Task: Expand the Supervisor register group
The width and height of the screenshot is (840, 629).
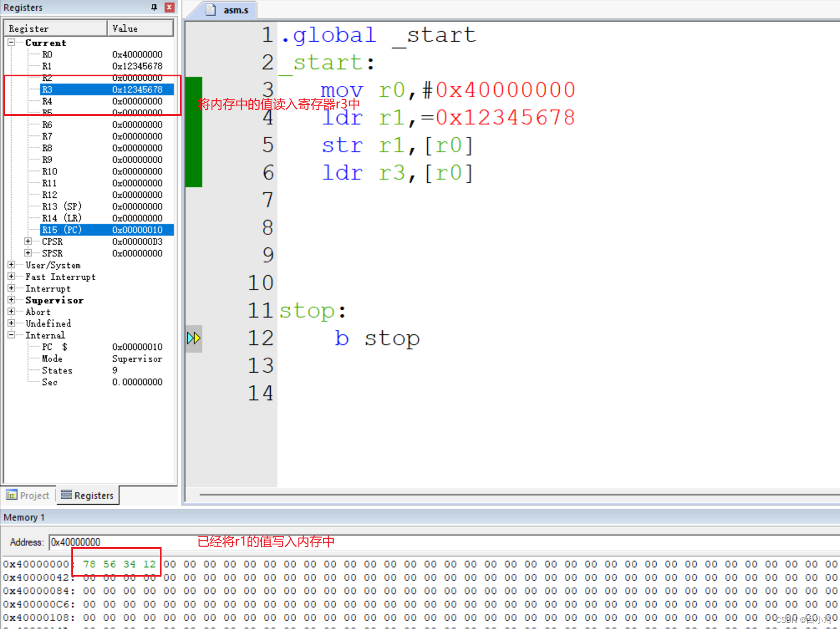Action: 11,300
